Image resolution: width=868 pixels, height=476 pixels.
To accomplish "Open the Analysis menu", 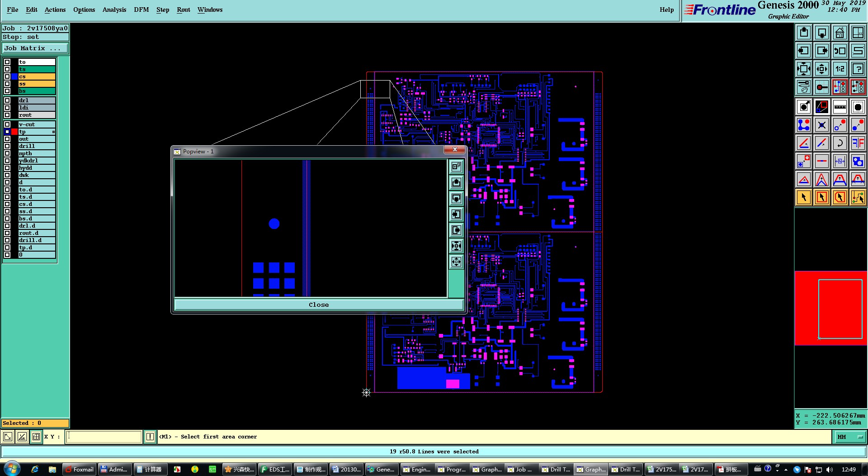I will pyautogui.click(x=114, y=10).
